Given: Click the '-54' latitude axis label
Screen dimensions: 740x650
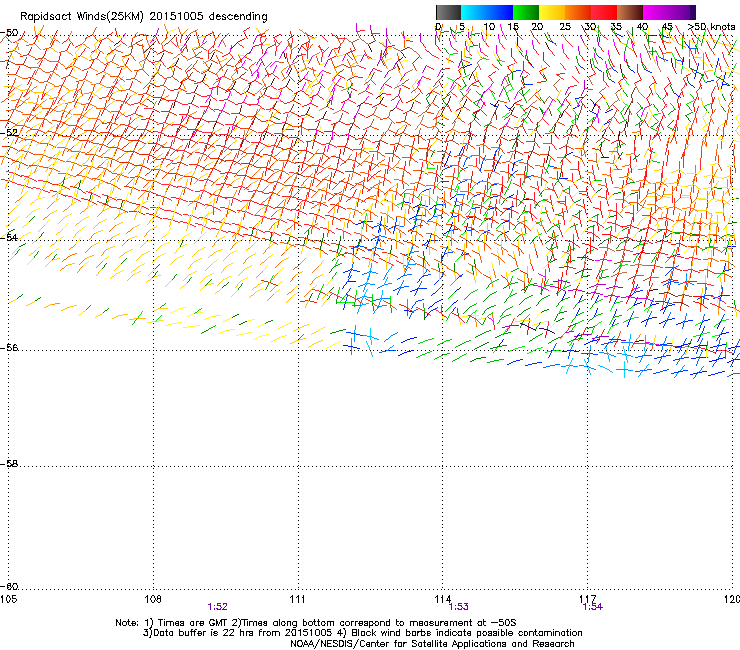Looking at the screenshot, I should click(x=9, y=237).
